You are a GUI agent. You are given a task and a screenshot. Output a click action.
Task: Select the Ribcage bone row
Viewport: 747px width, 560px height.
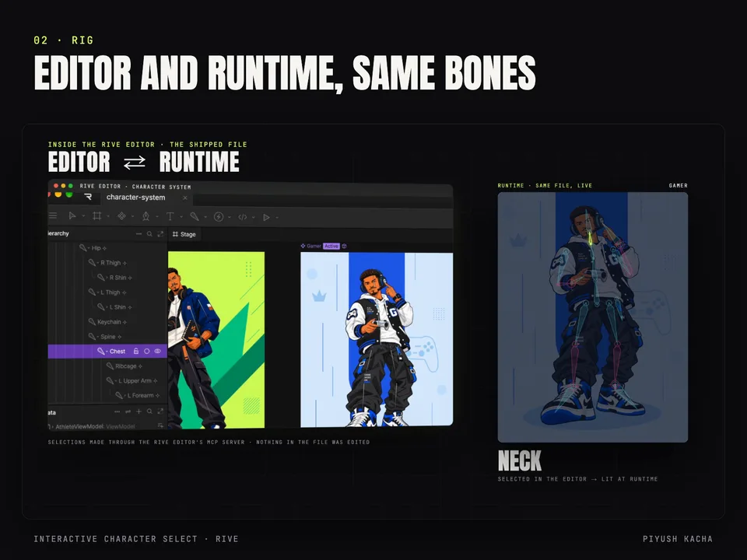click(107, 366)
